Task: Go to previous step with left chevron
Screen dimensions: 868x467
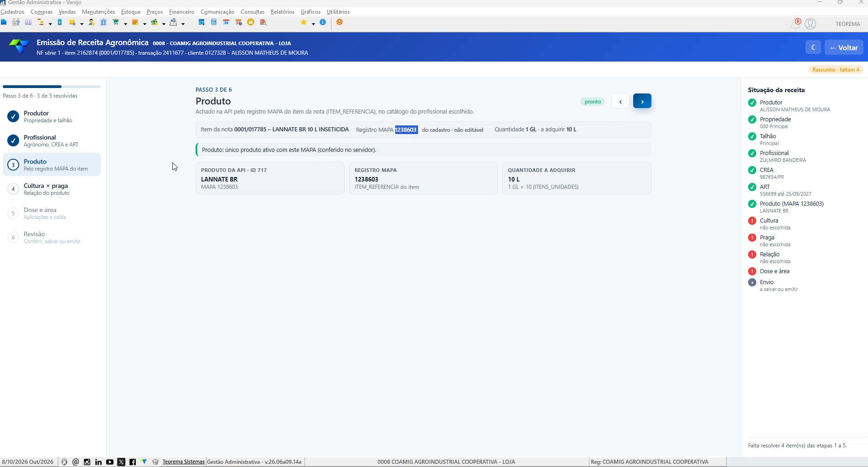Action: coord(620,101)
